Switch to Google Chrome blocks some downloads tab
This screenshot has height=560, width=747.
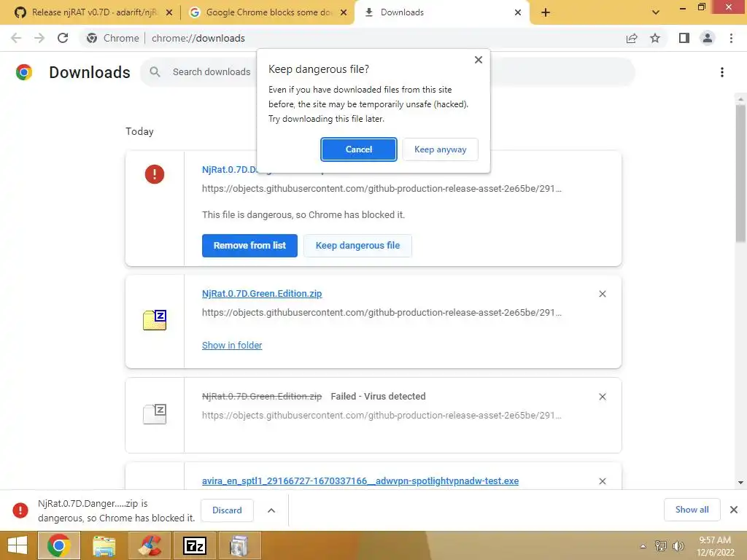tap(268, 12)
